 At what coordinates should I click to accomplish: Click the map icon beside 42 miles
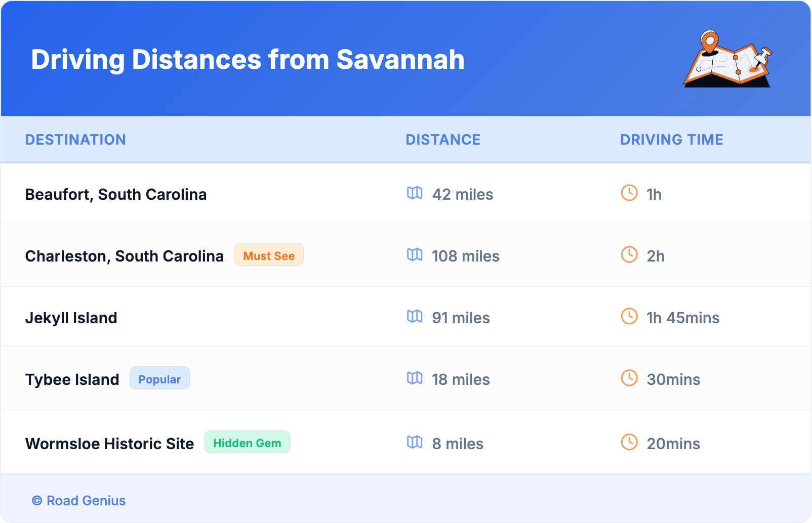tap(415, 193)
